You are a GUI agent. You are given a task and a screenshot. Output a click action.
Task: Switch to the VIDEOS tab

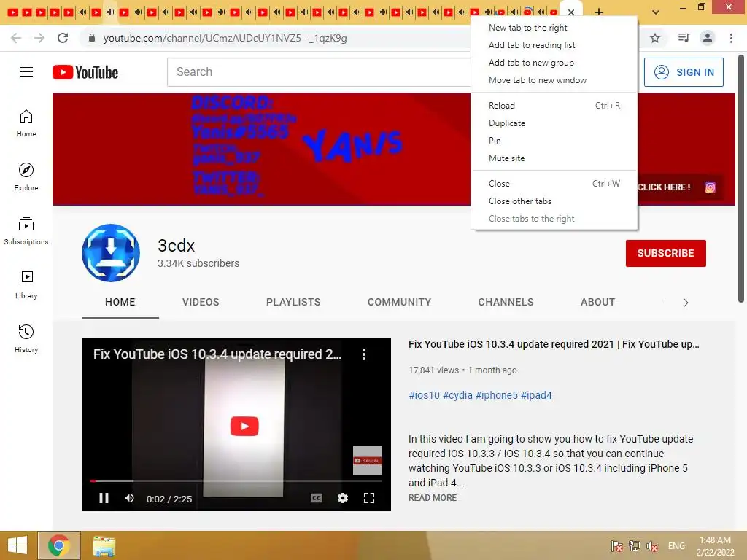pos(201,302)
